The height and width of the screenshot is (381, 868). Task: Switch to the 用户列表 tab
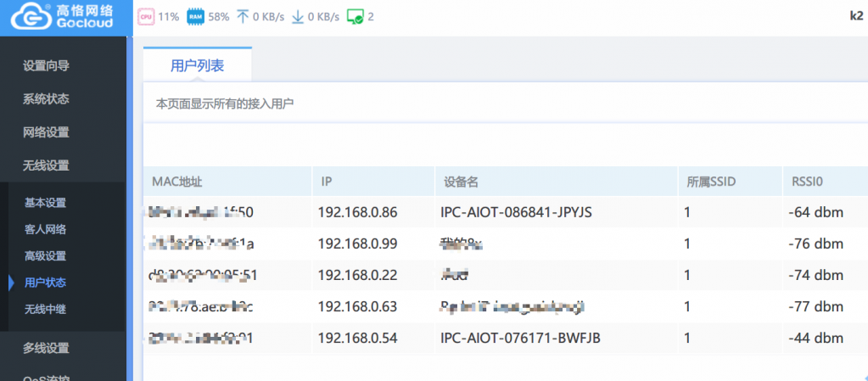click(197, 64)
